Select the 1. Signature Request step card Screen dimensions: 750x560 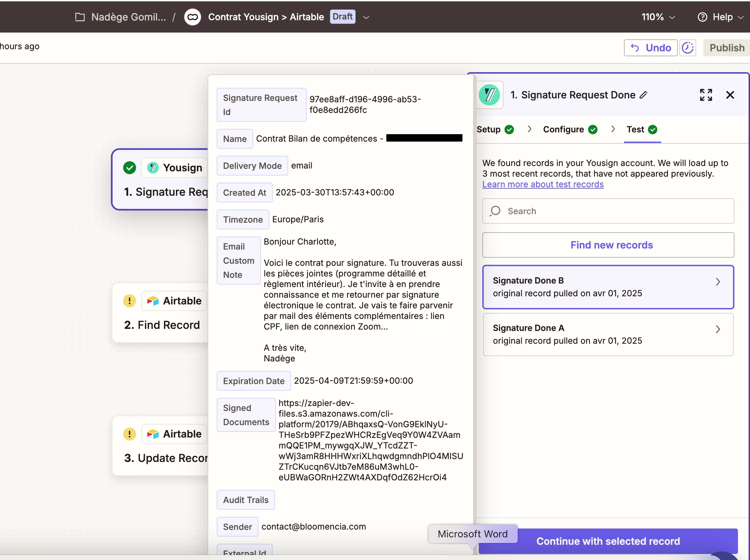click(x=160, y=179)
